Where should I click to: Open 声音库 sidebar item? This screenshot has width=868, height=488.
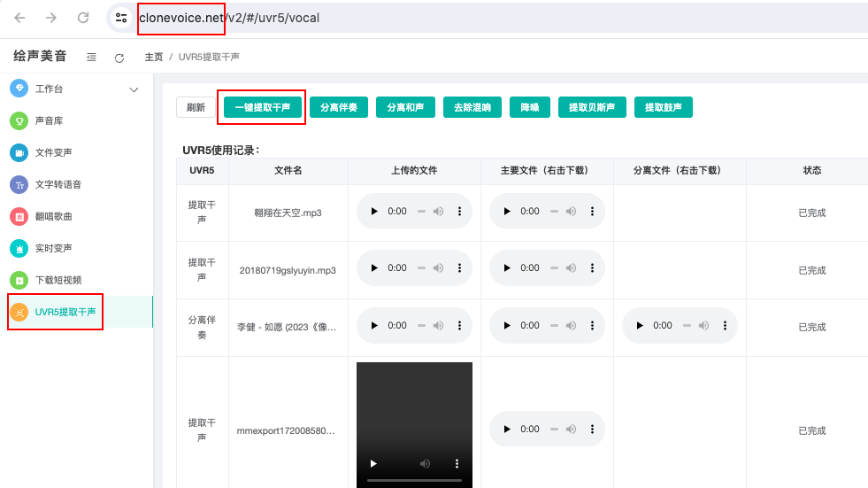coord(76,120)
